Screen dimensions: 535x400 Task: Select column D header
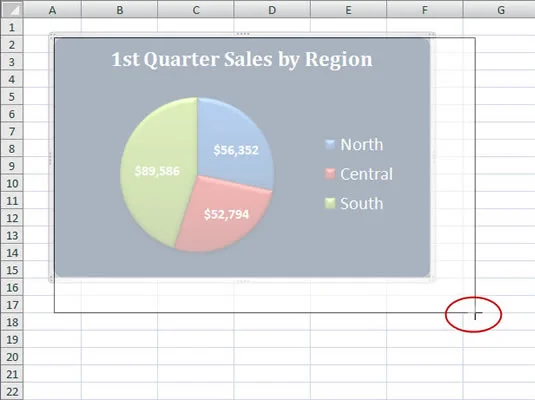click(x=272, y=10)
